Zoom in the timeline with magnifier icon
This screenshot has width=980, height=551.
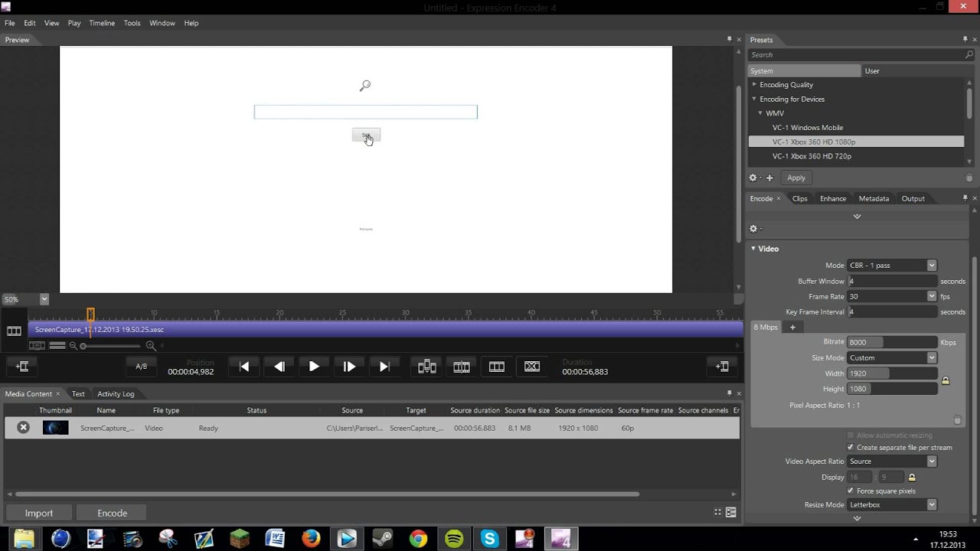pyautogui.click(x=151, y=346)
